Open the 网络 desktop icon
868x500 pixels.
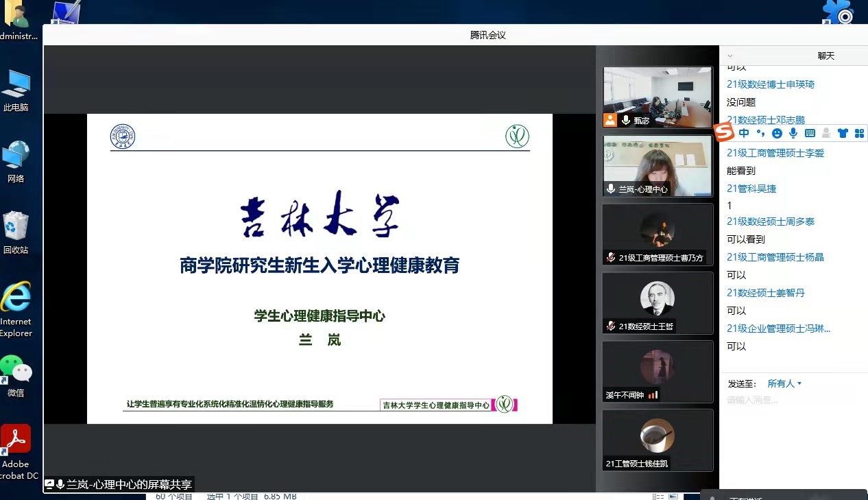pos(16,162)
